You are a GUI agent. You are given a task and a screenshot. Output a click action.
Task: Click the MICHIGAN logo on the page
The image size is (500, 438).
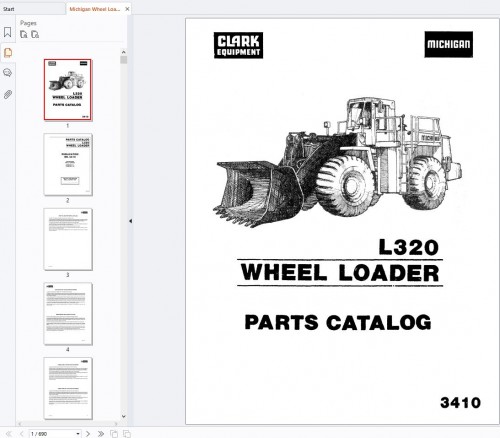click(x=449, y=44)
